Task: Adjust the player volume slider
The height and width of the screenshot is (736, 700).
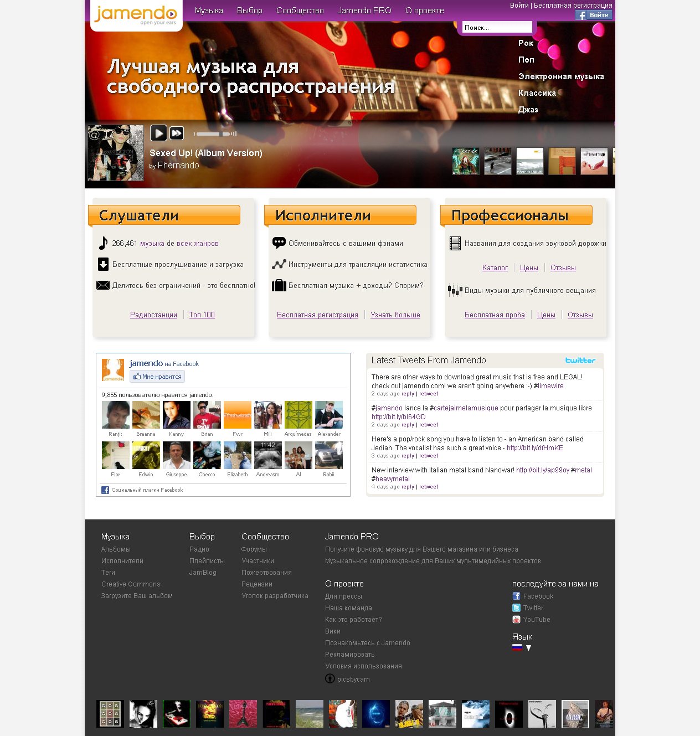Action: [x=215, y=134]
